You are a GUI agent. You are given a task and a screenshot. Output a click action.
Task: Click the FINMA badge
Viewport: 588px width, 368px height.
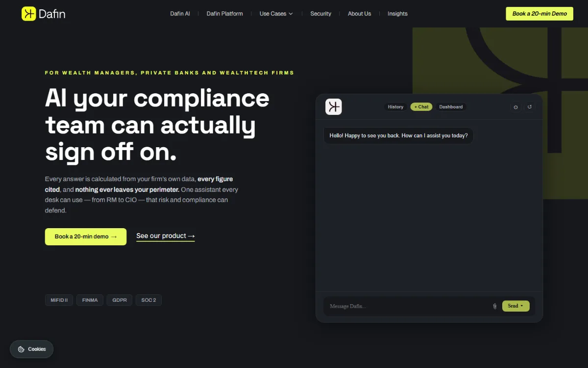(x=90, y=300)
